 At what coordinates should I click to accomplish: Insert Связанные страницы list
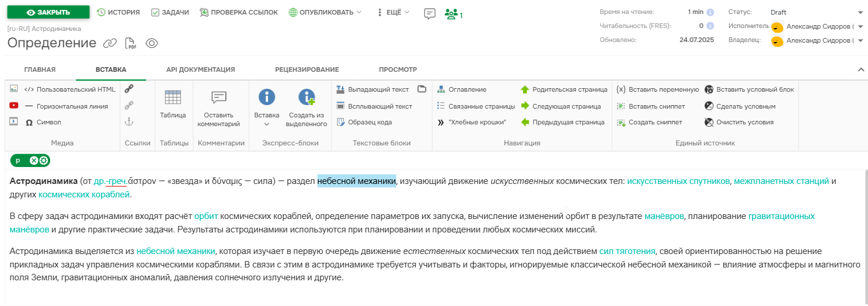coord(476,106)
